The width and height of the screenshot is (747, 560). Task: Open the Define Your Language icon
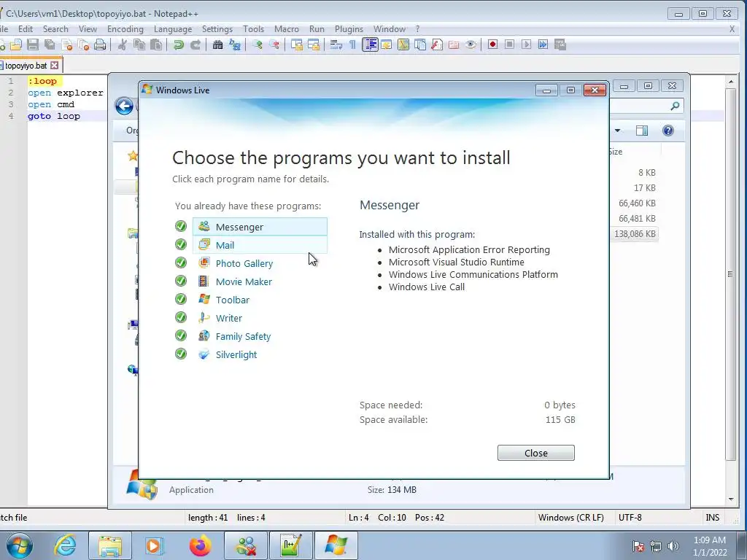click(387, 44)
